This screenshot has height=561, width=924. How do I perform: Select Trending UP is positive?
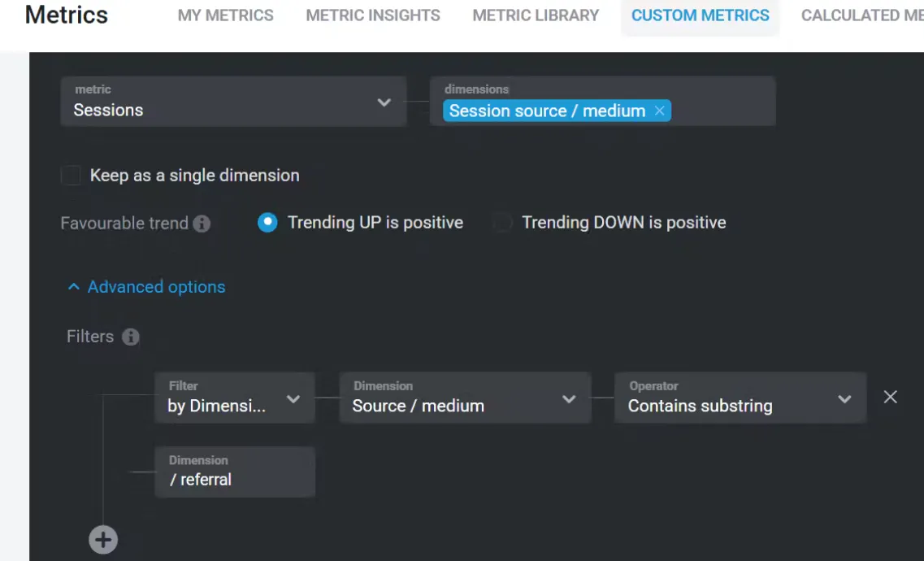pyautogui.click(x=267, y=223)
